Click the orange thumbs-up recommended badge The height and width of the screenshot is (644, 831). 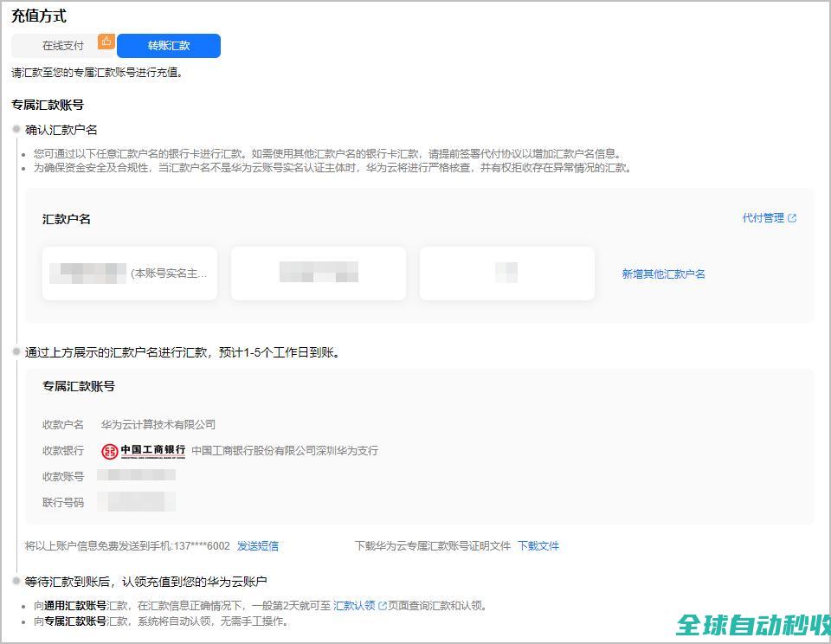(x=106, y=41)
